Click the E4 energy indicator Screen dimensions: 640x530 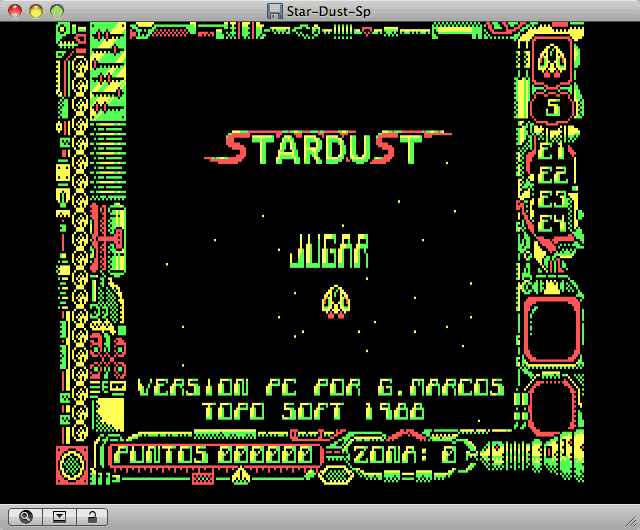pyautogui.click(x=552, y=224)
